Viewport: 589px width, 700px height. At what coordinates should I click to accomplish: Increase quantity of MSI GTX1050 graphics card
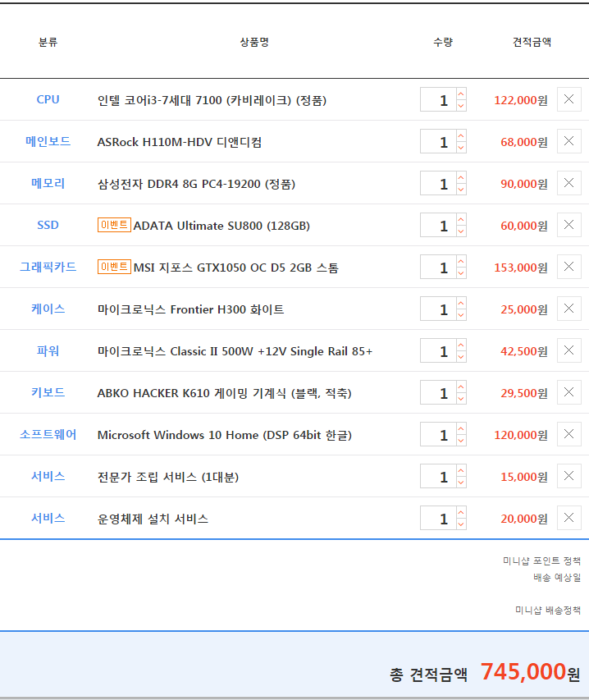tap(461, 261)
